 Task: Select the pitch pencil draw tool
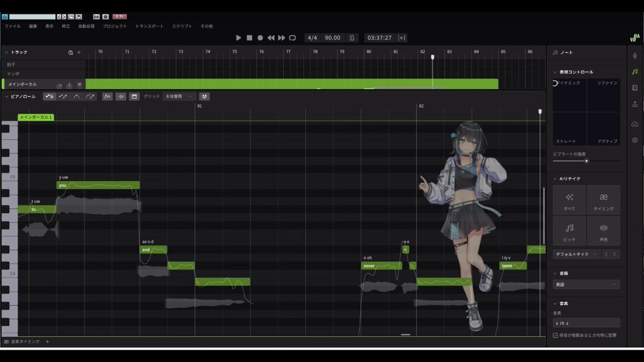click(x=90, y=97)
